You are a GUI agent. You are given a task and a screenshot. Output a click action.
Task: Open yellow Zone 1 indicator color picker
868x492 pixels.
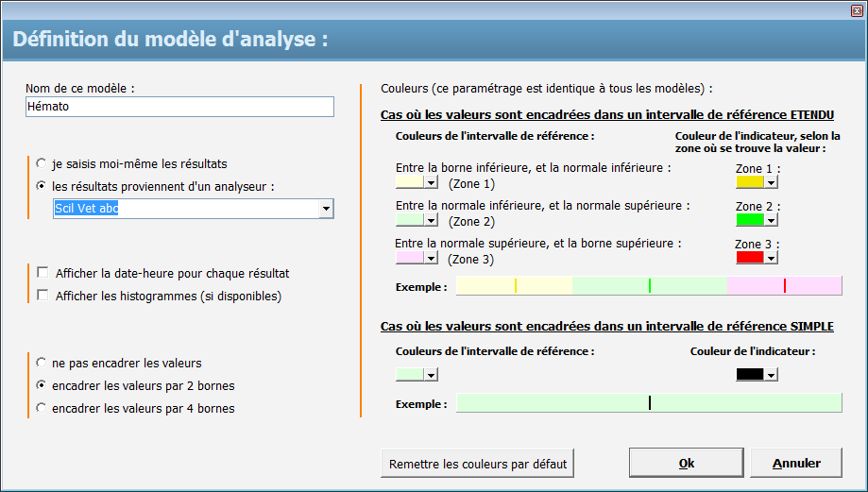771,183
